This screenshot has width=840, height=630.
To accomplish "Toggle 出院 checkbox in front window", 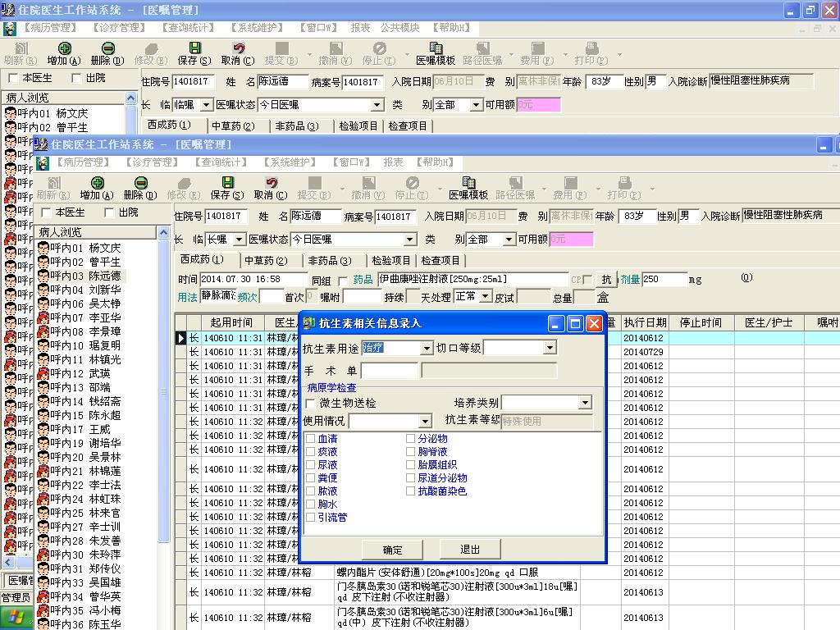I will pyautogui.click(x=109, y=212).
